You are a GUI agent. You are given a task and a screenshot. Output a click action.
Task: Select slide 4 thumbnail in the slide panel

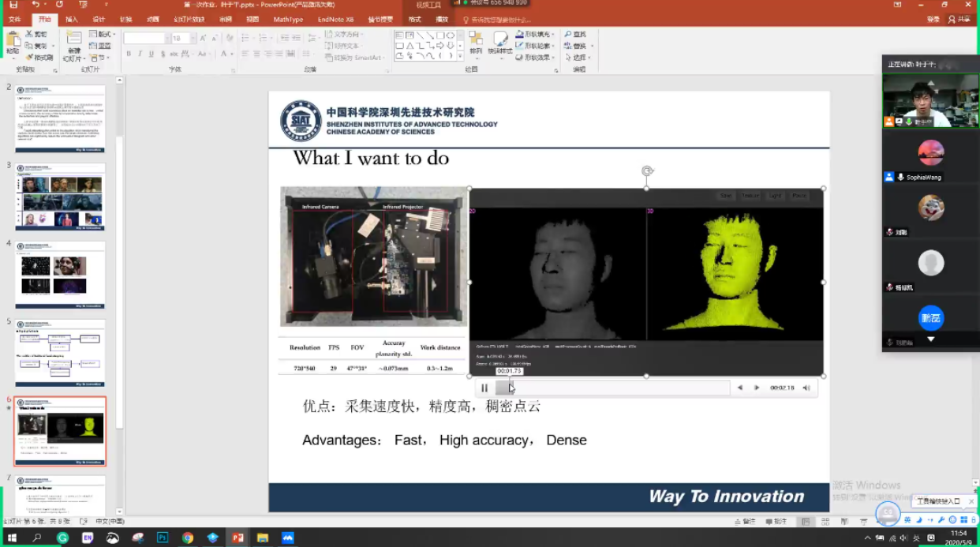(x=60, y=275)
